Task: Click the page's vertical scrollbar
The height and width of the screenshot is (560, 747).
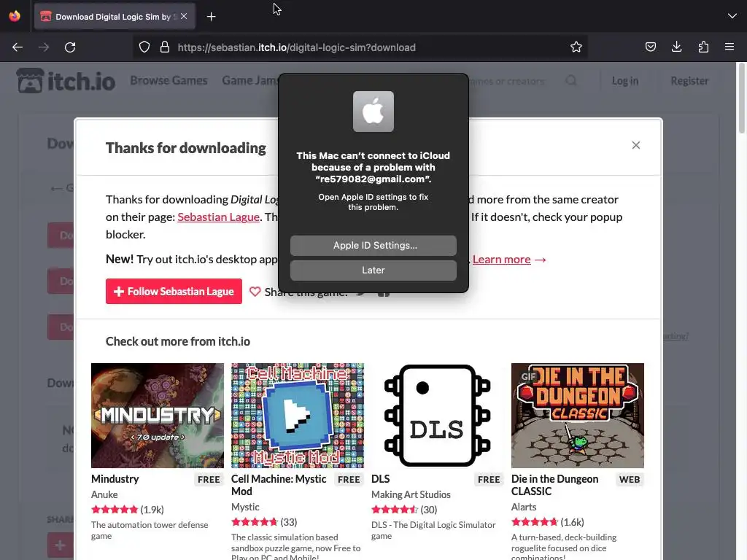Action: (742, 98)
